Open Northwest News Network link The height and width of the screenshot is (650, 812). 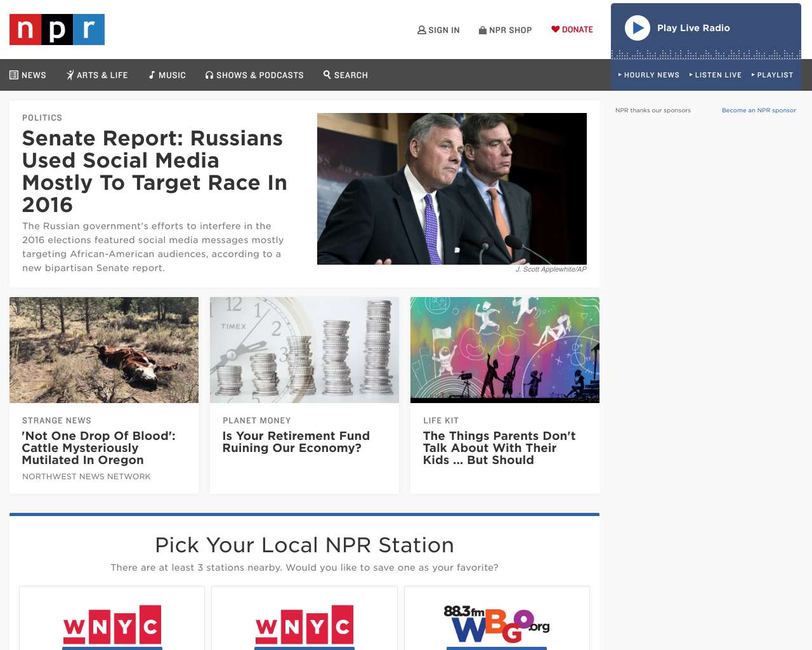86,477
